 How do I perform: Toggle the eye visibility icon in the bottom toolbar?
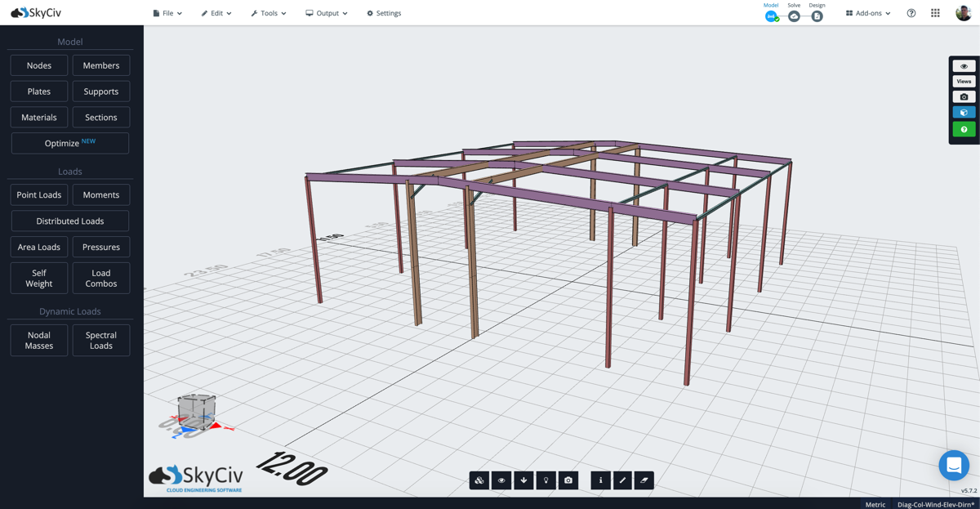(x=501, y=480)
